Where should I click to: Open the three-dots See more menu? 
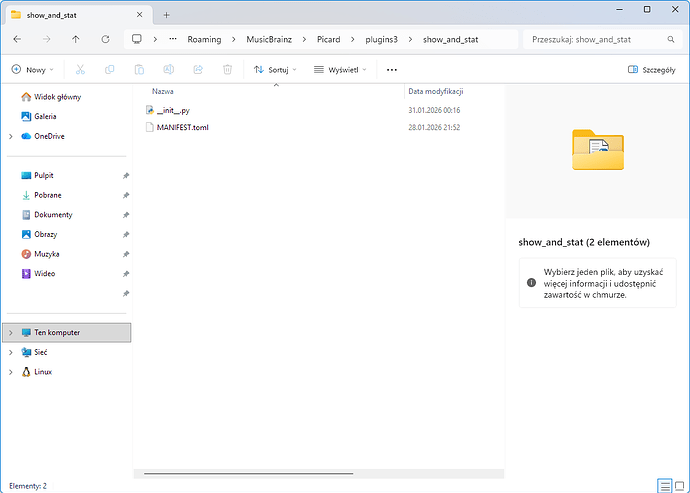coord(391,70)
